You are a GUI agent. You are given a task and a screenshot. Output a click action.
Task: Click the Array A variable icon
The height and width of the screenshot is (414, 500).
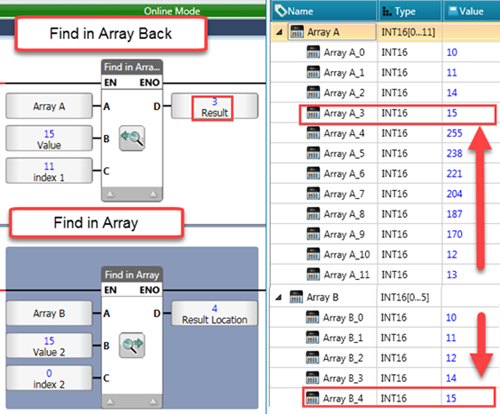pyautogui.click(x=297, y=32)
